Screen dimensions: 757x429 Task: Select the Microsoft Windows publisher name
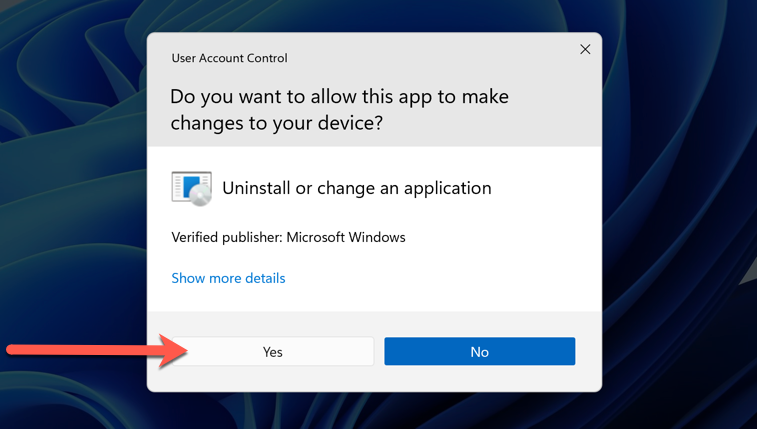coord(346,237)
